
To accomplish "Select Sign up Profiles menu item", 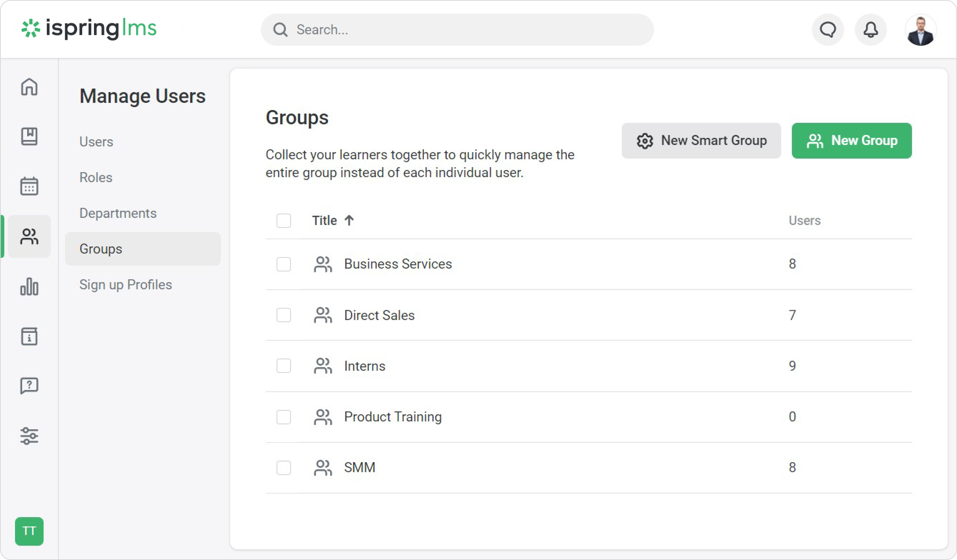I will (x=125, y=285).
